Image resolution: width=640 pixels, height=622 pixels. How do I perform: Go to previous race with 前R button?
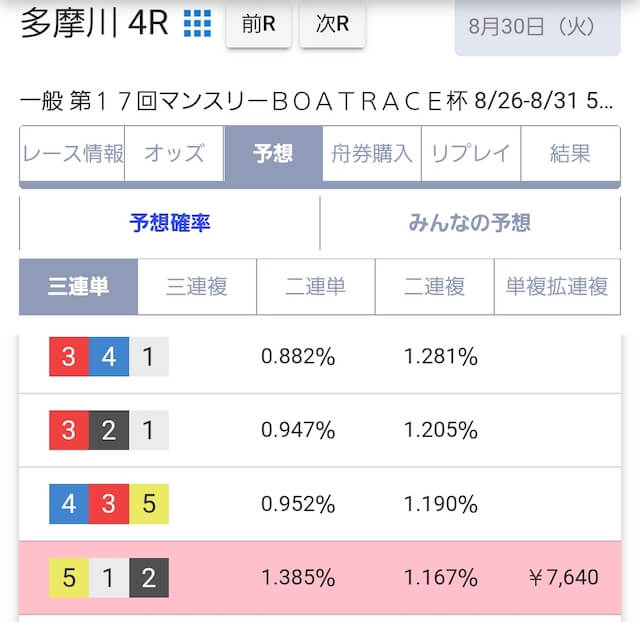(x=258, y=24)
